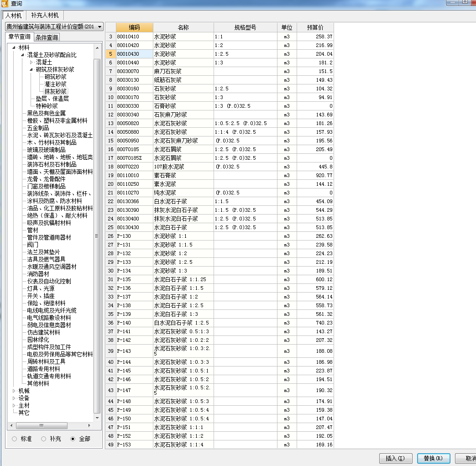Select the 其他材料 tree item

click(x=38, y=383)
